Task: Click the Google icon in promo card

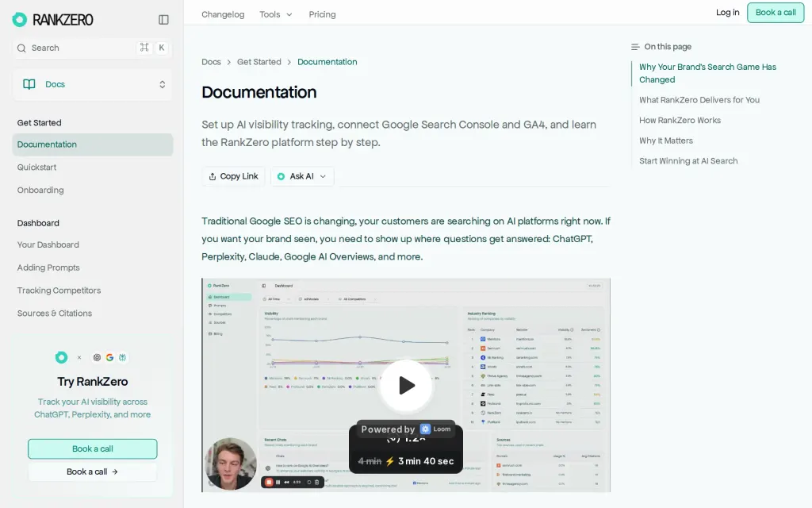Action: tap(109, 357)
